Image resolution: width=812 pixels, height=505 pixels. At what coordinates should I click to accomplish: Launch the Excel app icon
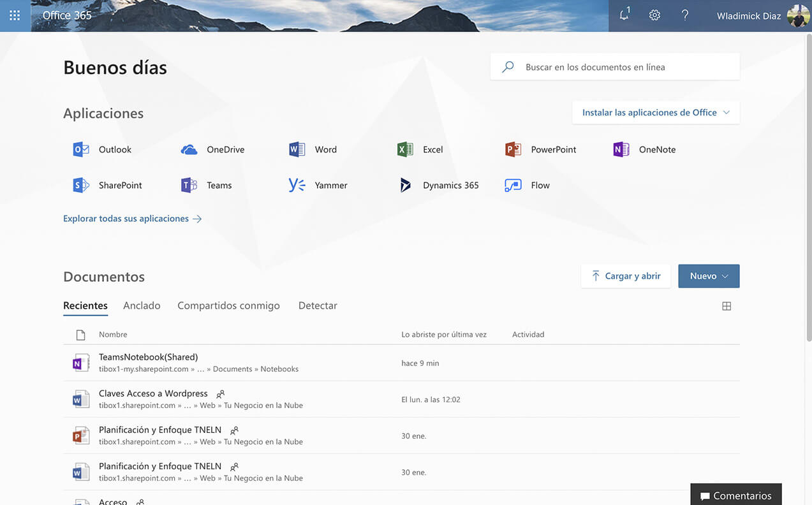(405, 149)
